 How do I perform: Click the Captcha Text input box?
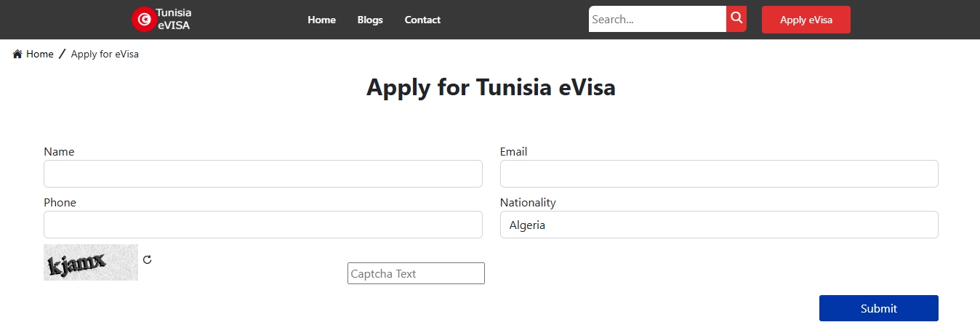pyautogui.click(x=416, y=273)
